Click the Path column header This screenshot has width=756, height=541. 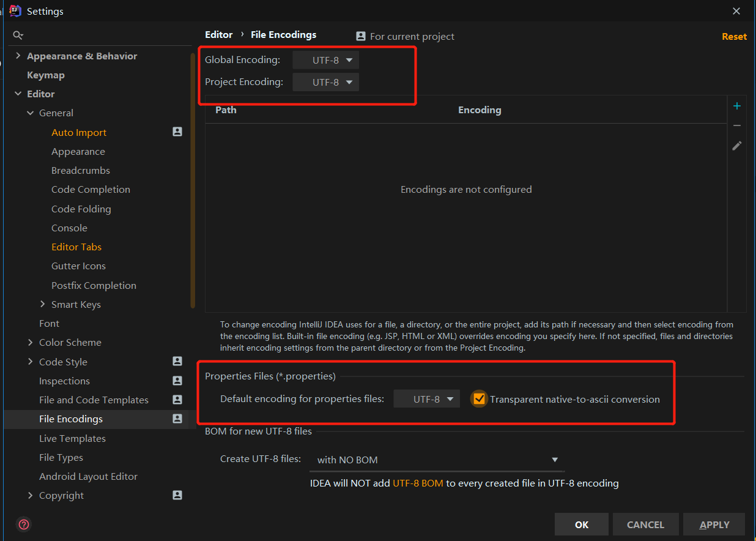[x=226, y=110]
